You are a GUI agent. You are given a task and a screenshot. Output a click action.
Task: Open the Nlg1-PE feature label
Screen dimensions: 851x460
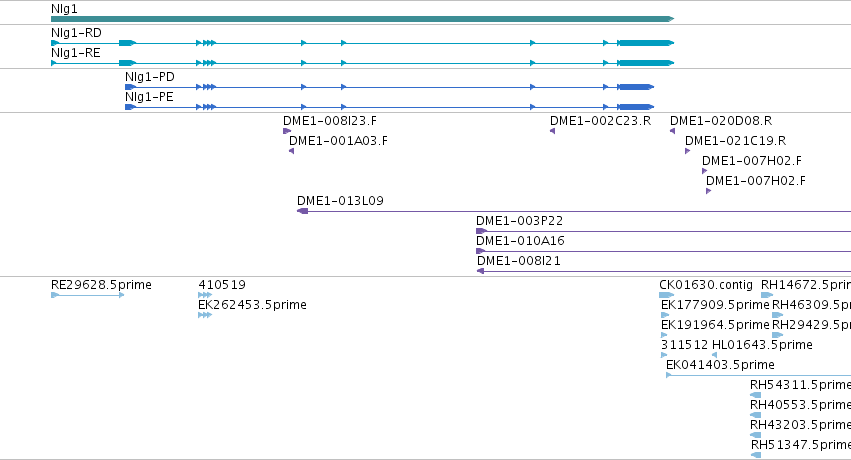tap(149, 97)
